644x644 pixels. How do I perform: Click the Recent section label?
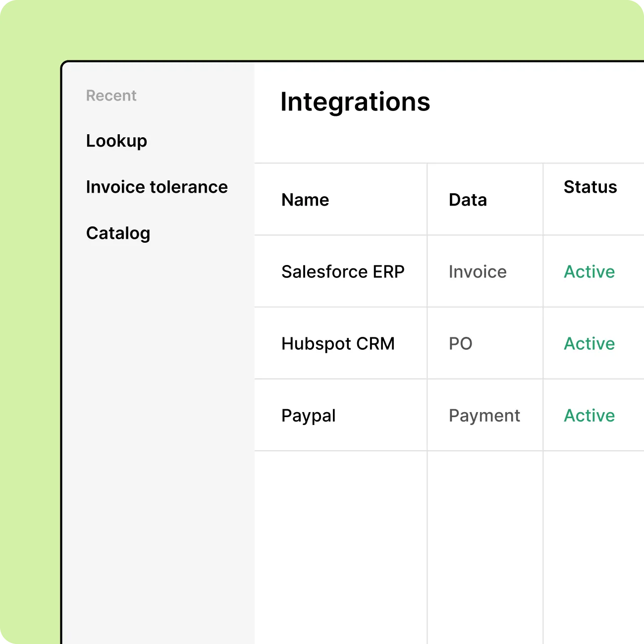tap(111, 96)
